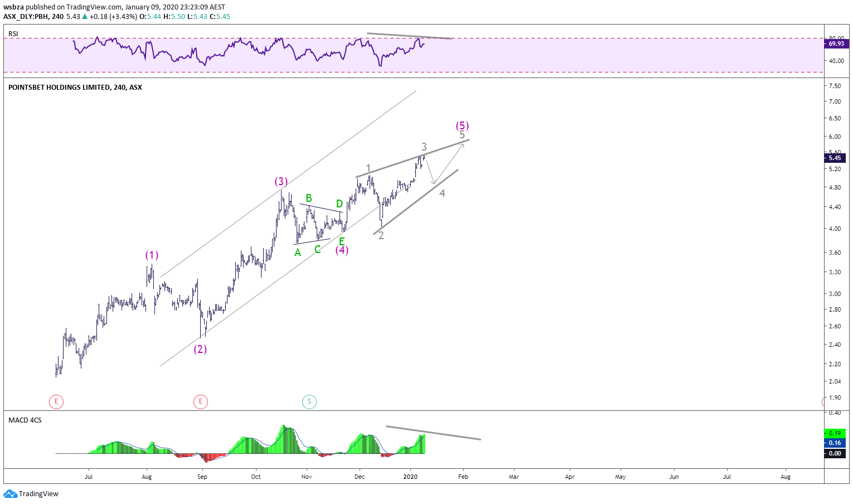The width and height of the screenshot is (853, 504).
Task: Click the green split S marker
Action: click(x=309, y=401)
